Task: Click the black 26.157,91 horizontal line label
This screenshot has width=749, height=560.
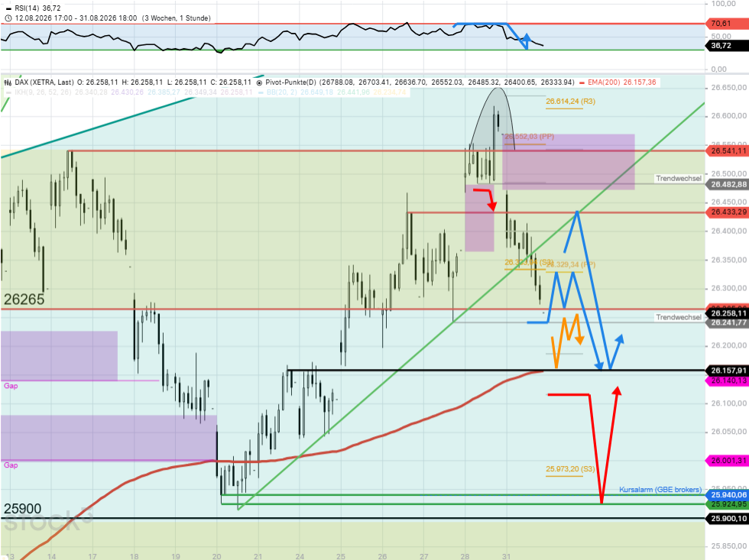Action: point(727,371)
